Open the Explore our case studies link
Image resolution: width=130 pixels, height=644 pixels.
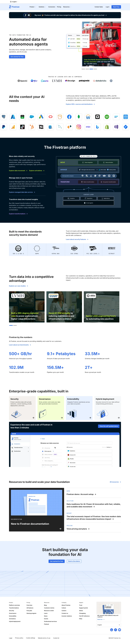tap(19, 286)
